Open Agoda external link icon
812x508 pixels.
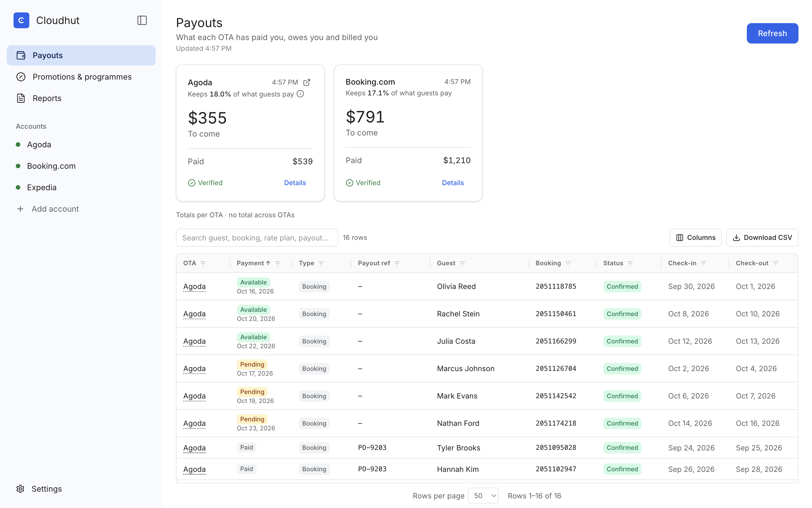307,82
